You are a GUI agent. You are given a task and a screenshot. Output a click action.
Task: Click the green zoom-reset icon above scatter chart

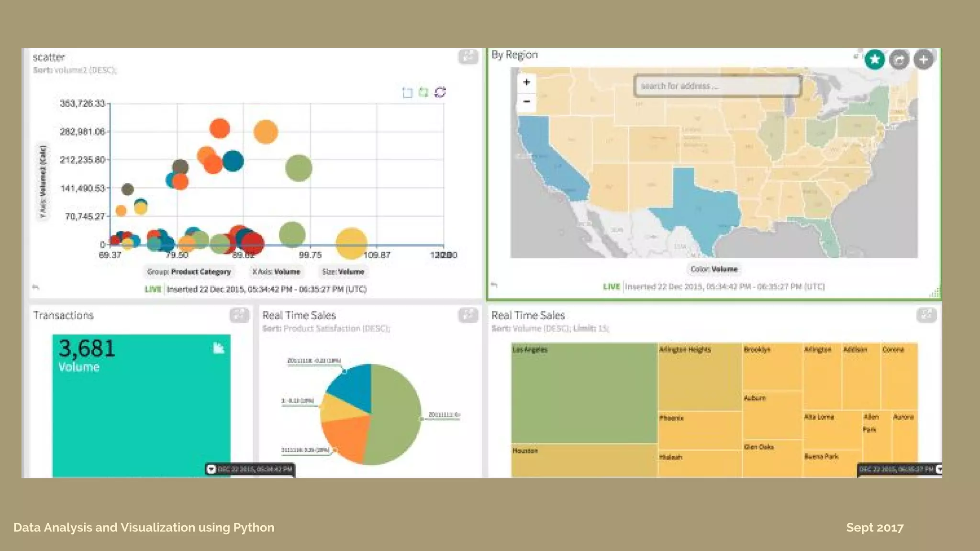pos(423,92)
